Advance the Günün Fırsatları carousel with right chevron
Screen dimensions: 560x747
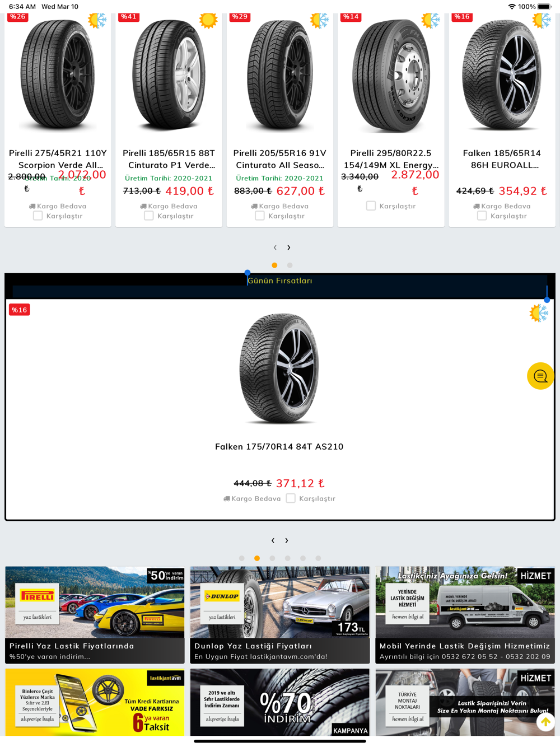click(x=287, y=540)
